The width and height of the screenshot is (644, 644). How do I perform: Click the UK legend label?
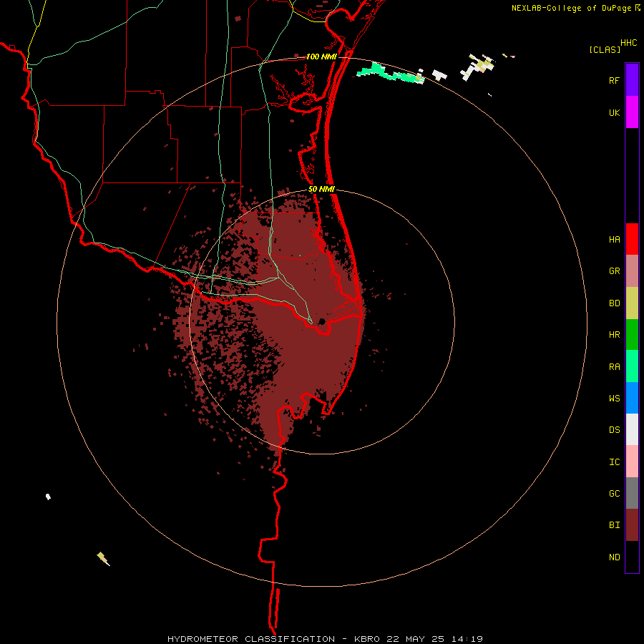click(614, 112)
